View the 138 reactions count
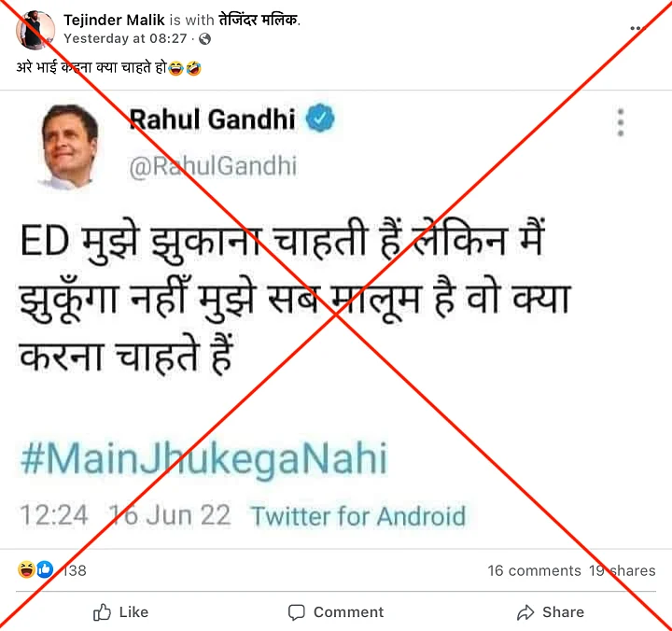The height and width of the screenshot is (631, 672). click(75, 570)
